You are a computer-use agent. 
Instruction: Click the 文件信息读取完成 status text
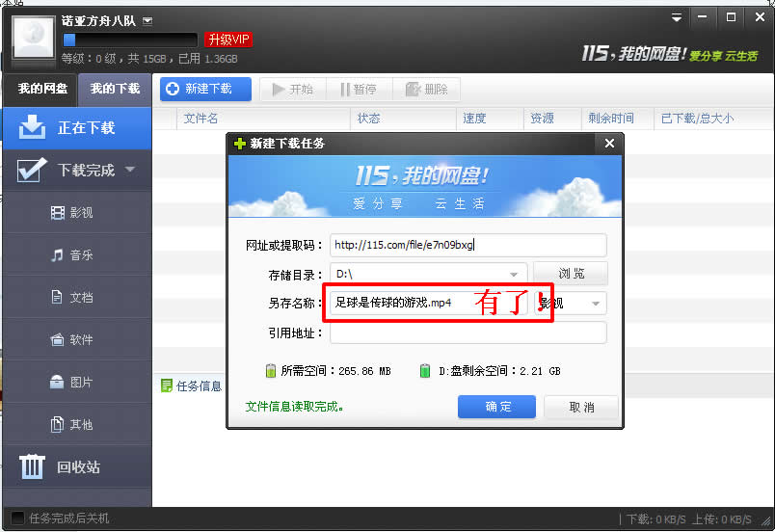(294, 407)
